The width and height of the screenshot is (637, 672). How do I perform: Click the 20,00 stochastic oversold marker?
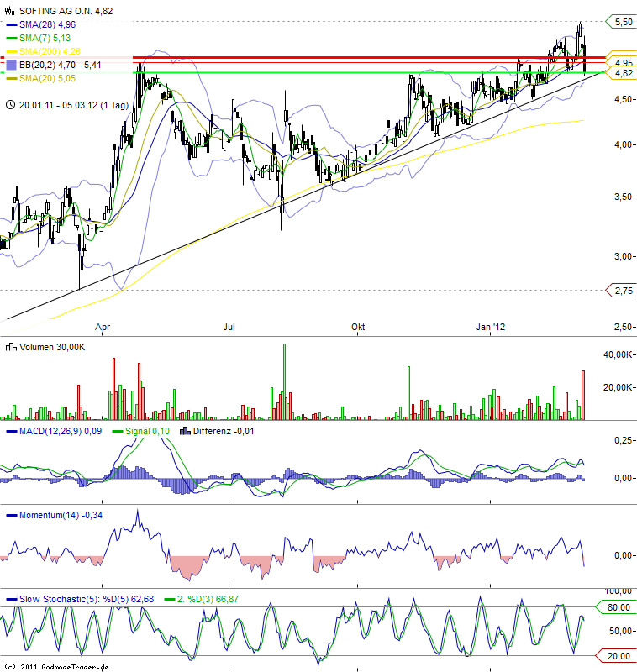(618, 656)
